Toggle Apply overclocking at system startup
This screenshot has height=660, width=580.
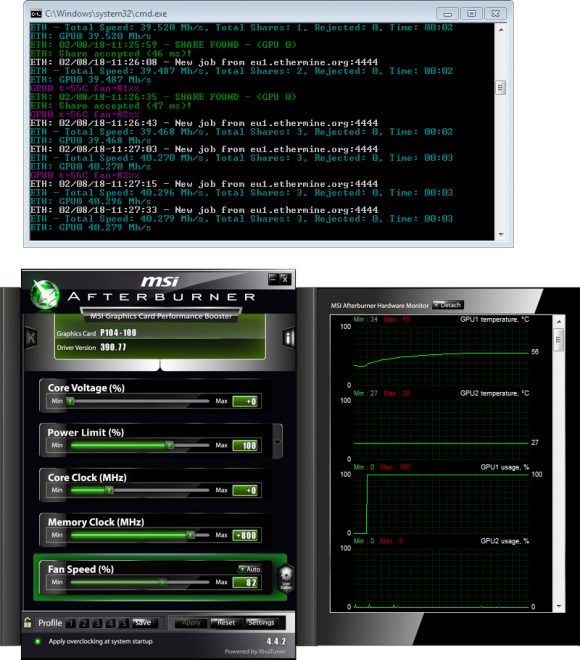pos(38,641)
